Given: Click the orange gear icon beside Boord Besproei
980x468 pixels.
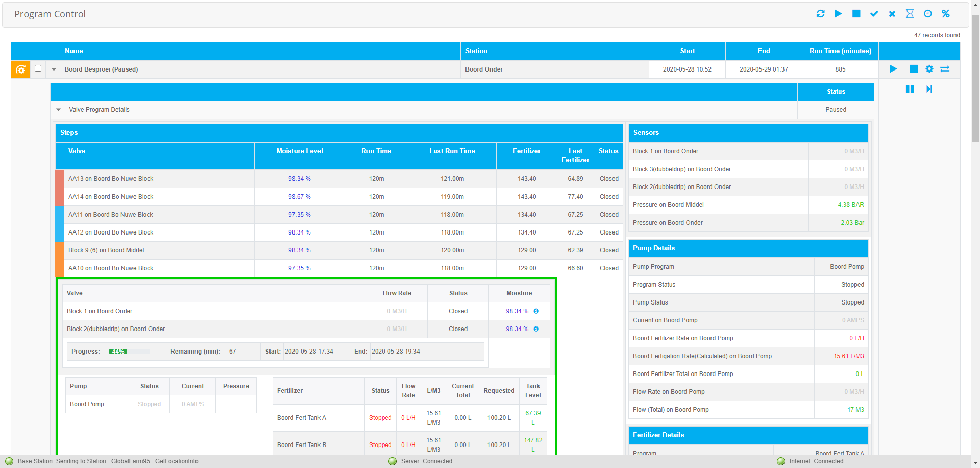Looking at the screenshot, I should (20, 69).
